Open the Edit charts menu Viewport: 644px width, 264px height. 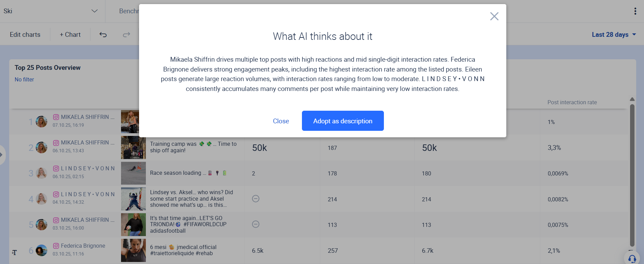(25, 34)
